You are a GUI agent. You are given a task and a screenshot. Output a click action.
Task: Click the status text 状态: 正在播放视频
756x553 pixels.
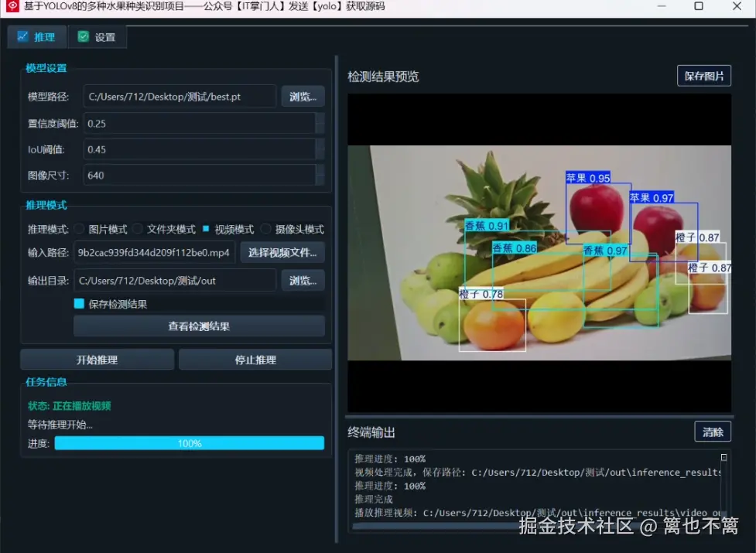click(70, 405)
